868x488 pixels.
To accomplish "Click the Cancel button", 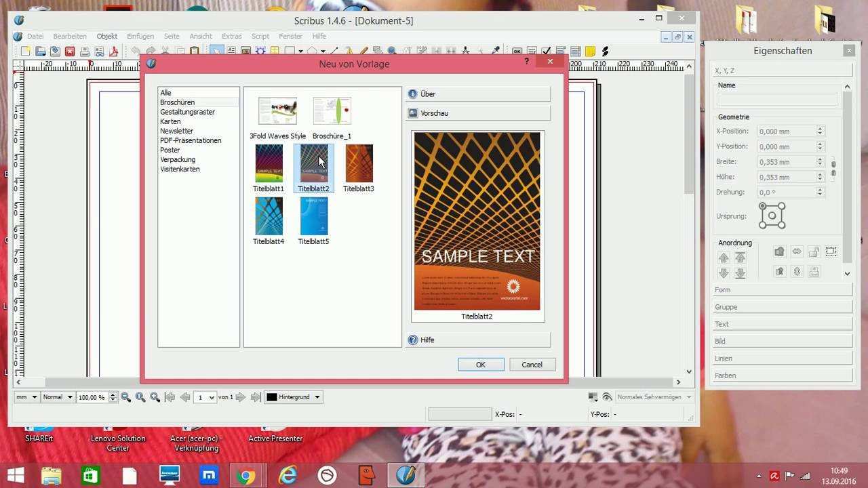I will click(532, 365).
